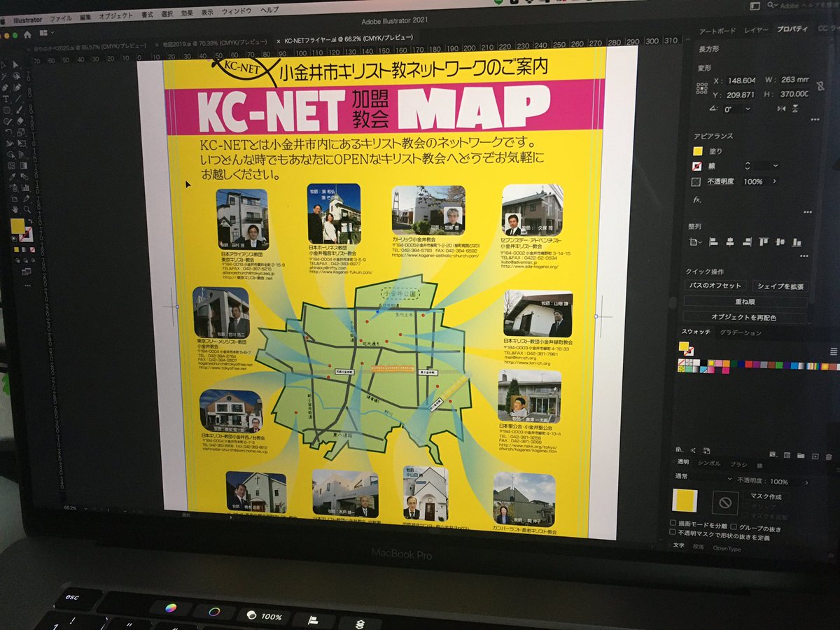Click the X coordinate field showing 148.604
Screen dimensions: 840x630
tap(741, 80)
